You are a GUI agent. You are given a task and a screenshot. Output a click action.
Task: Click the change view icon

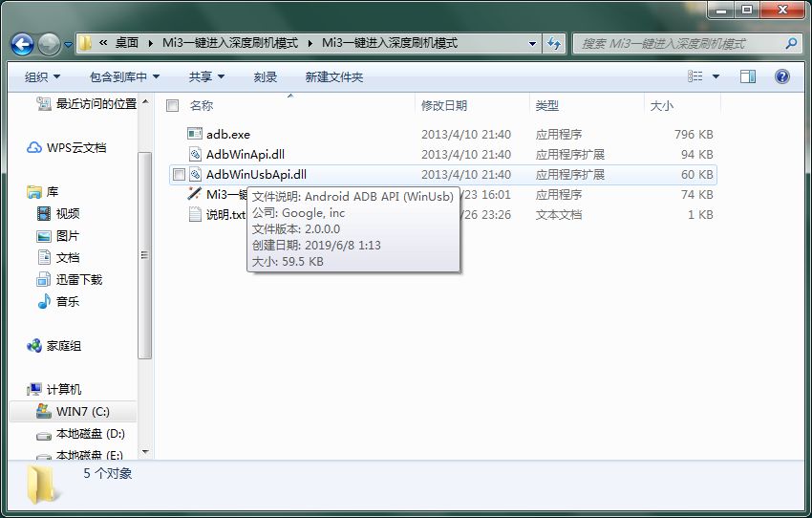694,76
